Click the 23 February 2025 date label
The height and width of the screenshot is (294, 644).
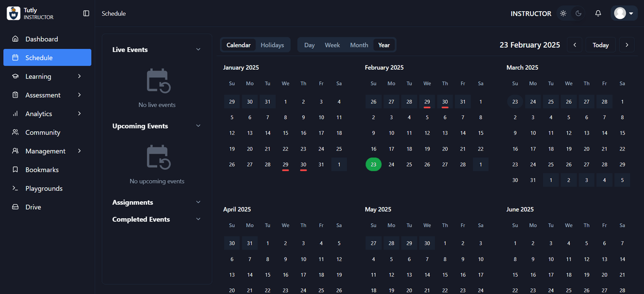530,45
